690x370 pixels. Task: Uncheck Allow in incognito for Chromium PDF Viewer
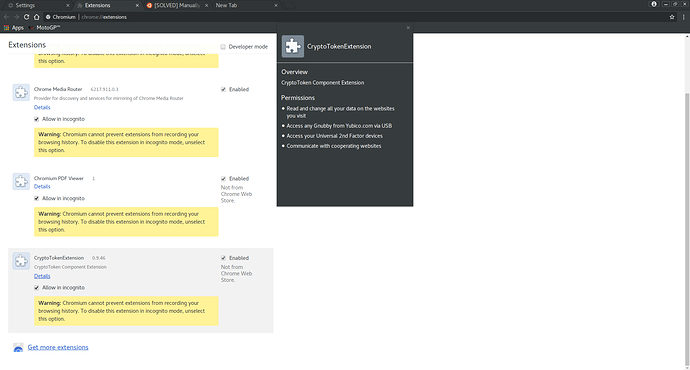tap(37, 198)
